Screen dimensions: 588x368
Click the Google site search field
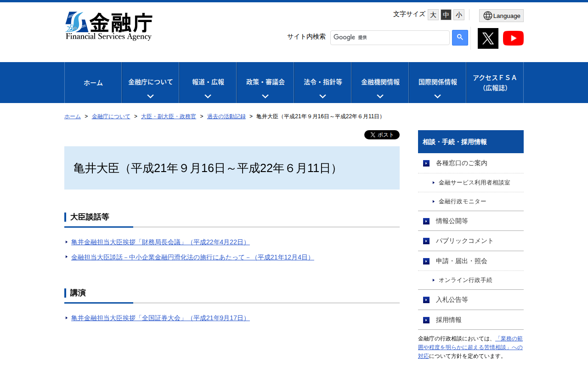coord(390,38)
